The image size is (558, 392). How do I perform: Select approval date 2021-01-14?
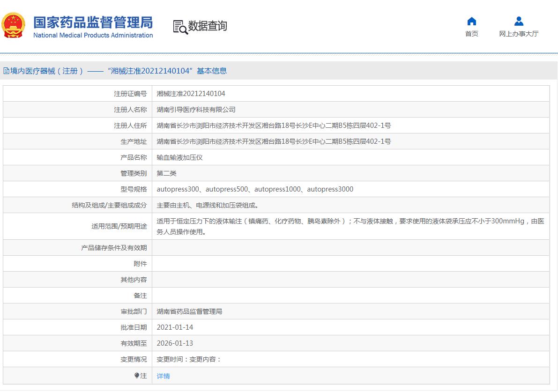point(175,327)
